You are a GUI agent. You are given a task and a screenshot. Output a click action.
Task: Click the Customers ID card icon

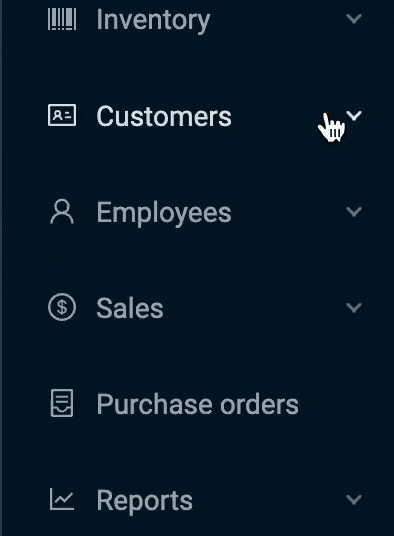pos(62,115)
